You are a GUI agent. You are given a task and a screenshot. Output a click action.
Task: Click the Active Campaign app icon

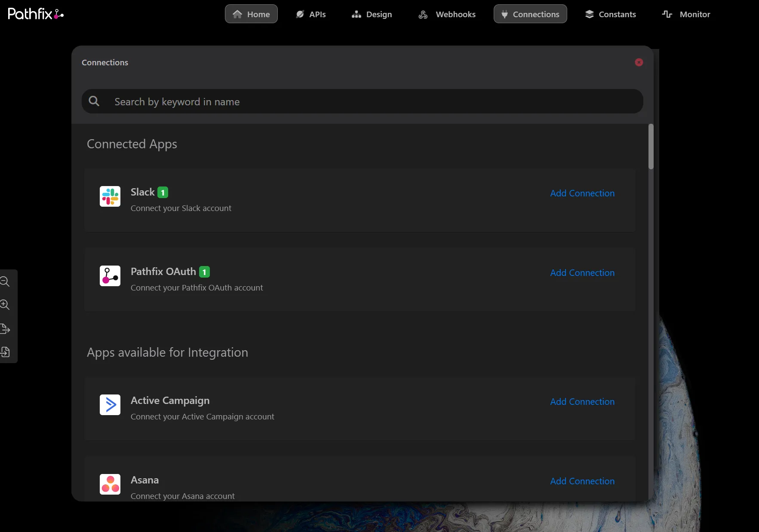coord(110,405)
